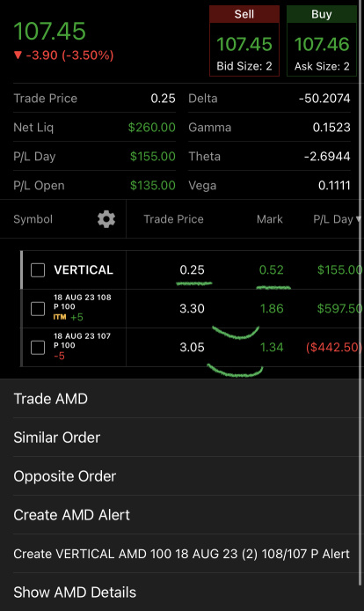Click the ITM badge on 108 put
The width and height of the screenshot is (364, 611).
(60, 317)
